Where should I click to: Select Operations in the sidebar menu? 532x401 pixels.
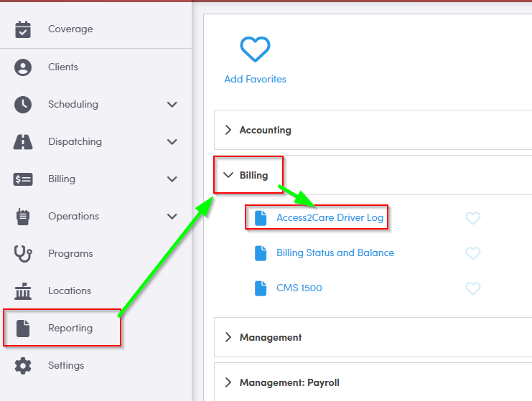point(73,217)
